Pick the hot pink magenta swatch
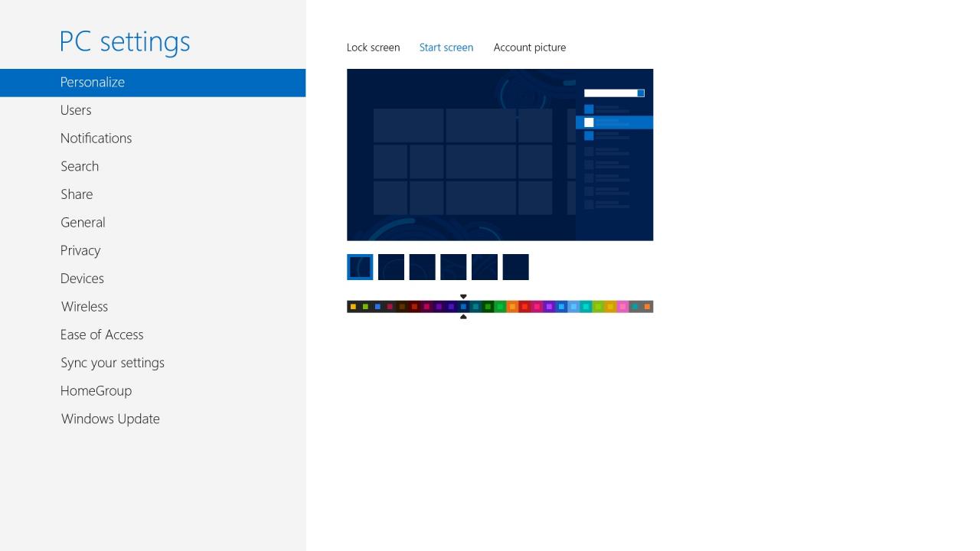This screenshot has width=980, height=551. (537, 307)
